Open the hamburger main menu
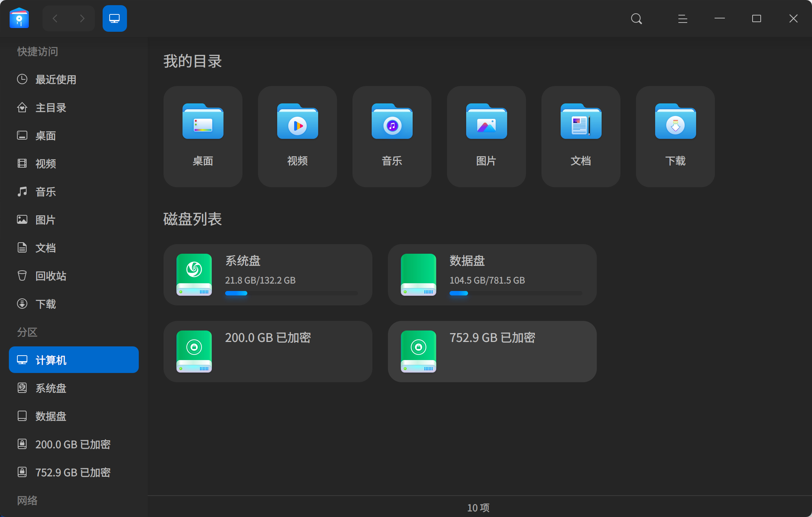This screenshot has height=517, width=812. [x=682, y=18]
